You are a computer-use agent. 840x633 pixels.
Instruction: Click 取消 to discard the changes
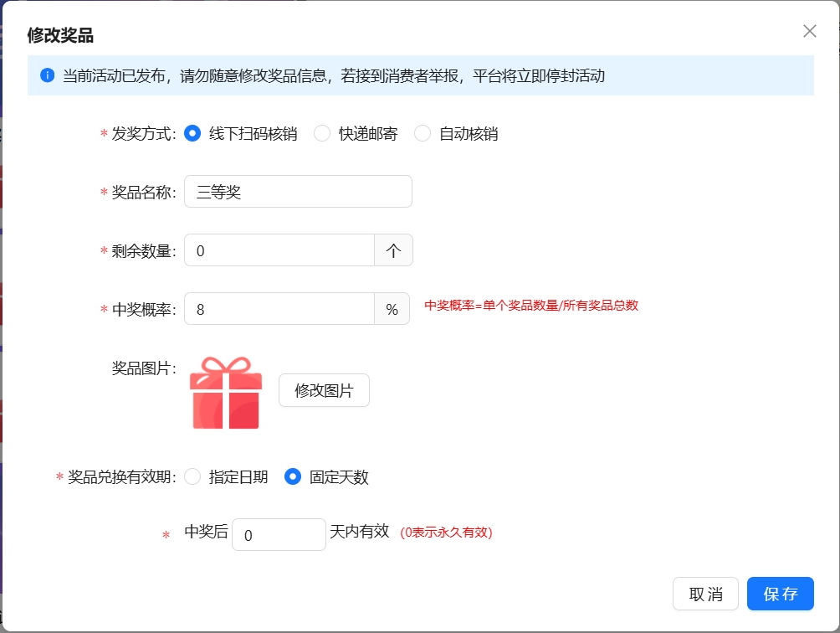click(x=705, y=594)
